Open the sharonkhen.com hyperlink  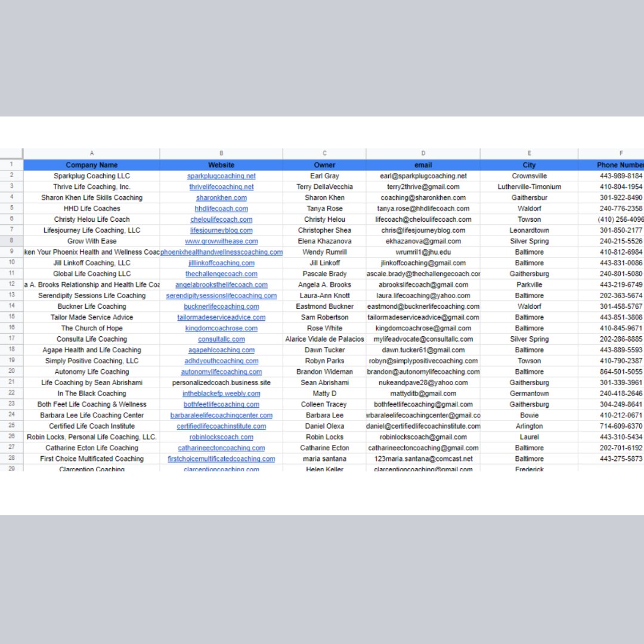(x=221, y=197)
